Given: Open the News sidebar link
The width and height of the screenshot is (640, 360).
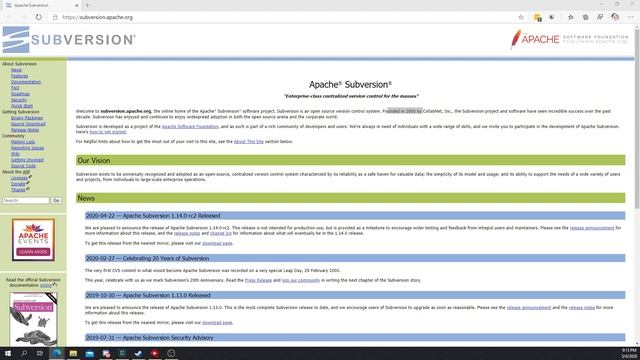Looking at the screenshot, I should click(x=16, y=70).
